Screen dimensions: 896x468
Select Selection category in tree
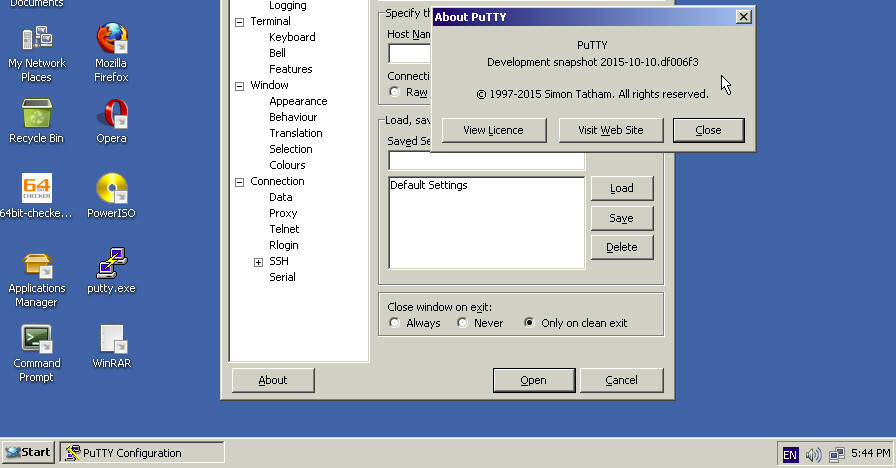coord(290,149)
